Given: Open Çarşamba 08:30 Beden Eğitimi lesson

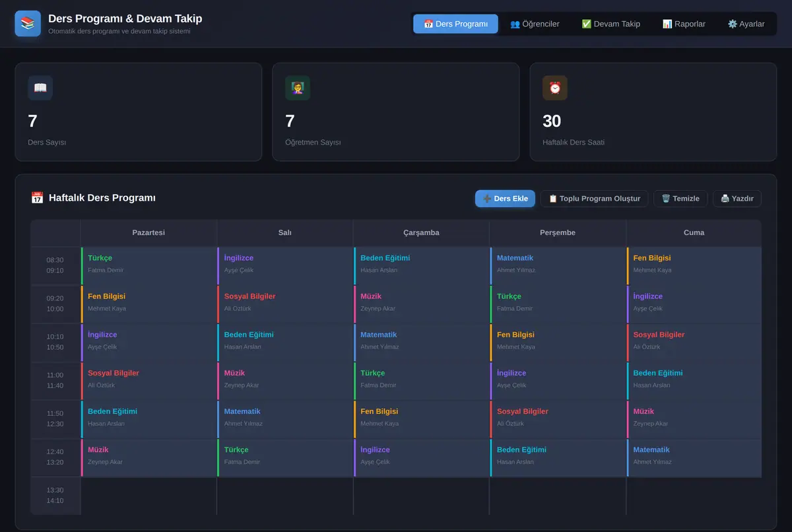Looking at the screenshot, I should pyautogui.click(x=421, y=266).
